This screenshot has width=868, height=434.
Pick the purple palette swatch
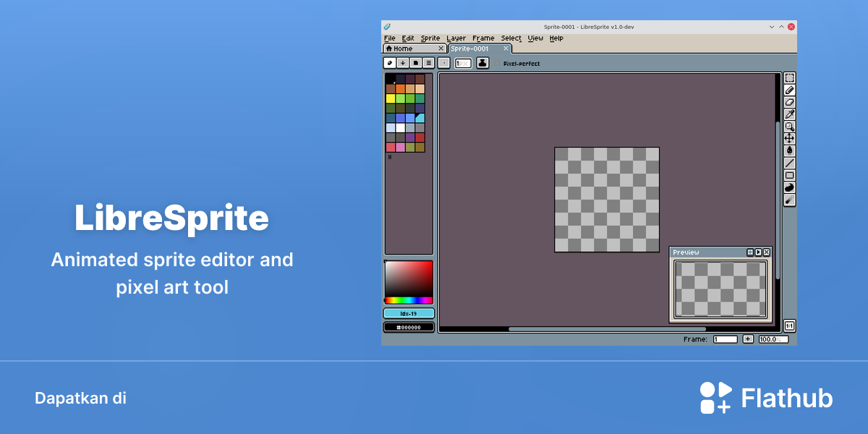410,137
